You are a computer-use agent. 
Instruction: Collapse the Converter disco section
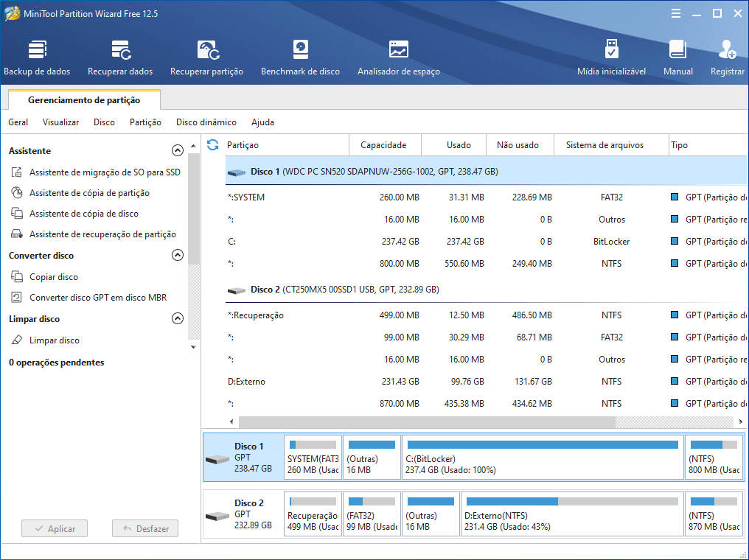click(177, 256)
